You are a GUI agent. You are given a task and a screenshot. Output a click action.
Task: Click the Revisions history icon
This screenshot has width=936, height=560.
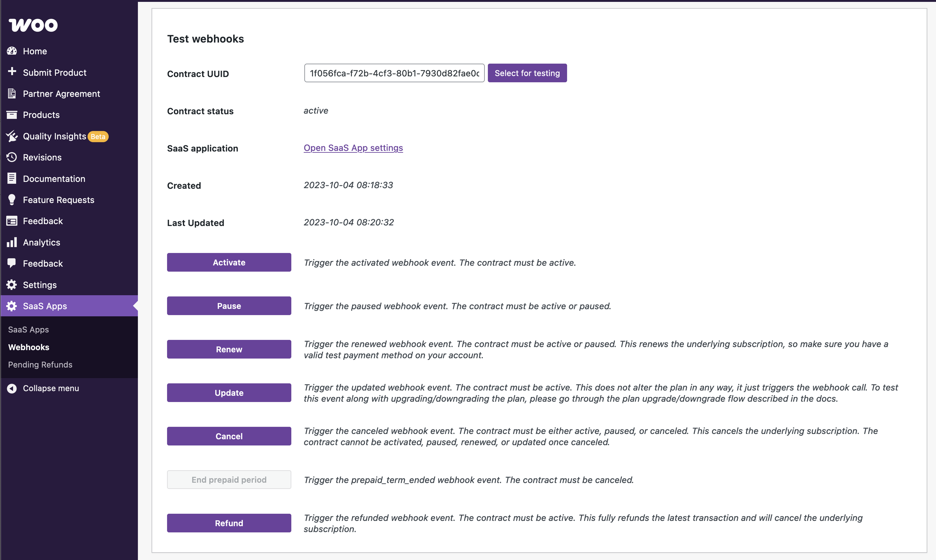(12, 157)
